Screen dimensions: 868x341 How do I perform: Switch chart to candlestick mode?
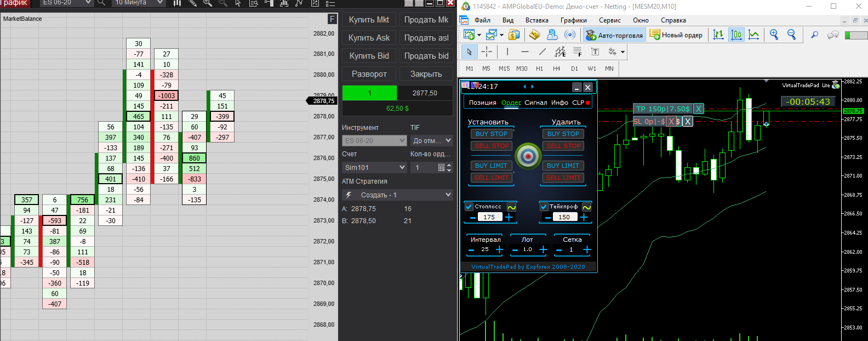[x=736, y=35]
